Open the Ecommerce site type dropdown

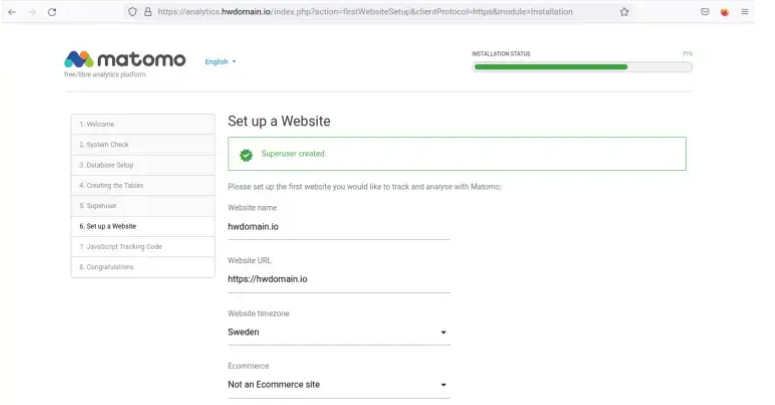339,385
